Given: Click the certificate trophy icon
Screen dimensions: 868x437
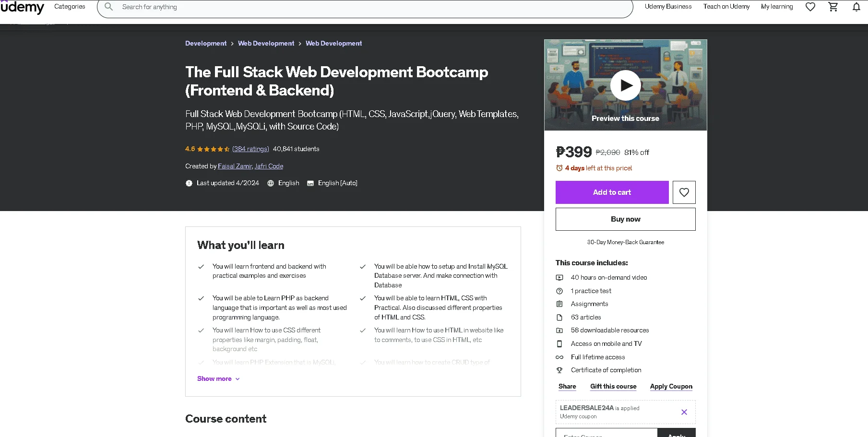Looking at the screenshot, I should (x=559, y=370).
